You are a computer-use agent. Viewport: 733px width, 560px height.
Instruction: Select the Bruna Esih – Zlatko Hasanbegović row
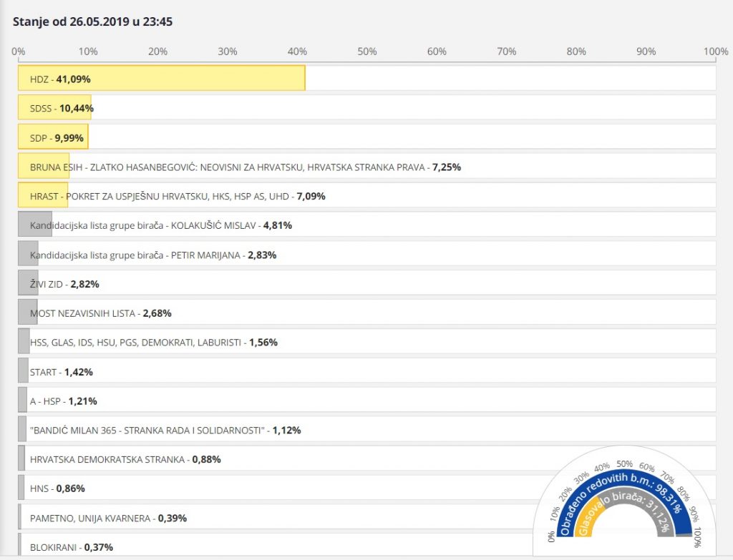tap(367, 166)
